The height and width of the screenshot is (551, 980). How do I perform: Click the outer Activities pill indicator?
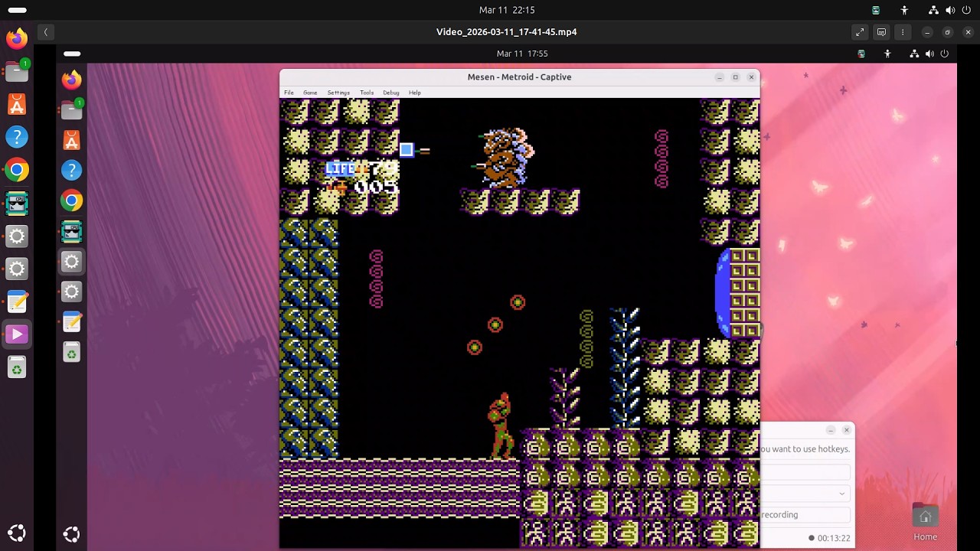(17, 10)
